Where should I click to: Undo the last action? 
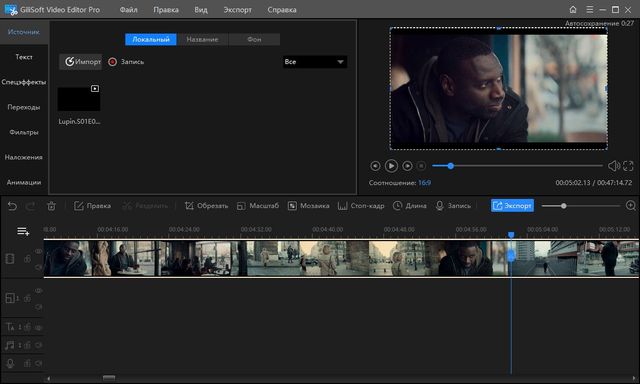(x=12, y=206)
